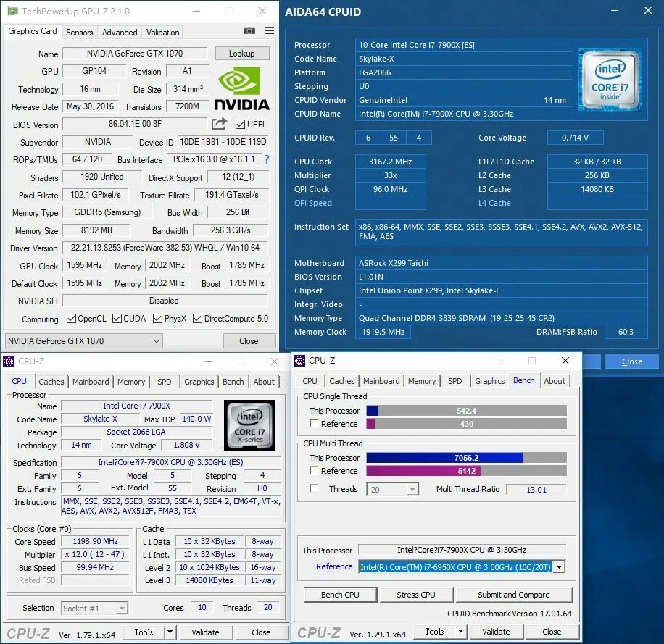Click the left CPU-Z window title icon
The image size is (664, 644).
[x=9, y=361]
